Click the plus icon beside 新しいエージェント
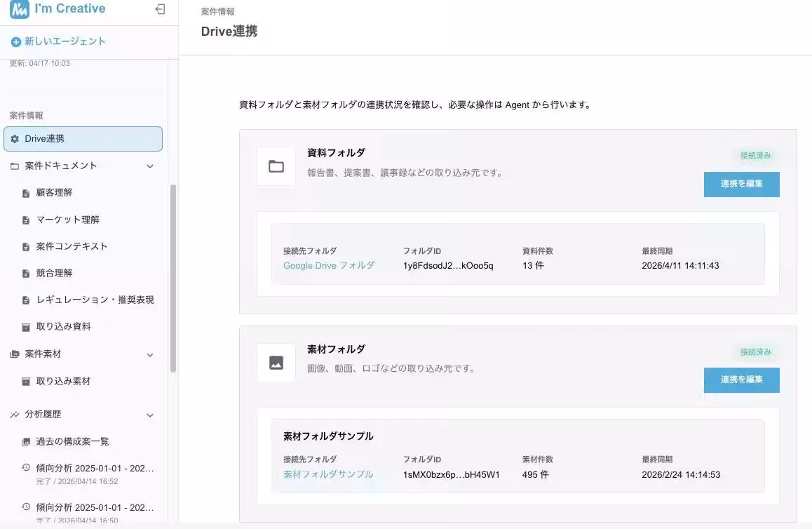Image resolution: width=812 pixels, height=529 pixels. point(15,41)
